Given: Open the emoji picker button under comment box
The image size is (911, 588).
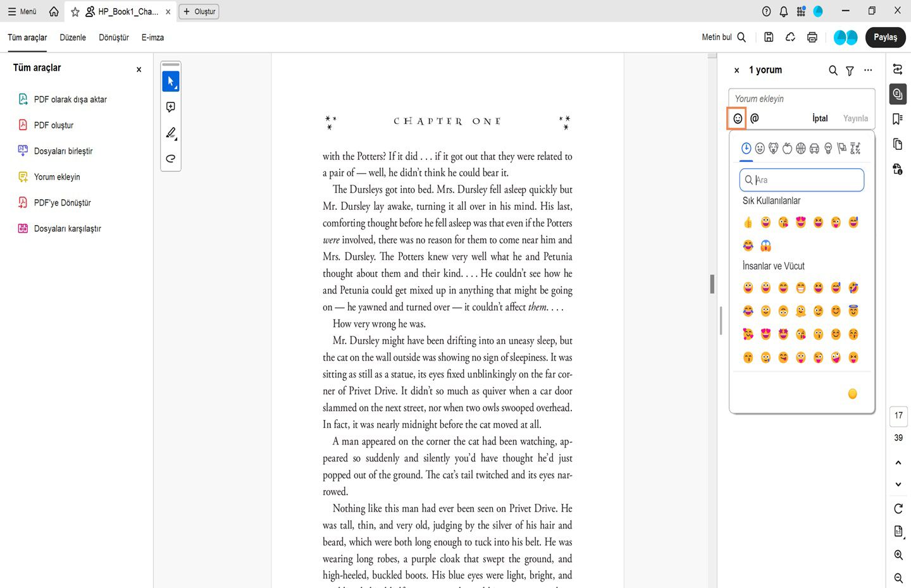Looking at the screenshot, I should [737, 118].
